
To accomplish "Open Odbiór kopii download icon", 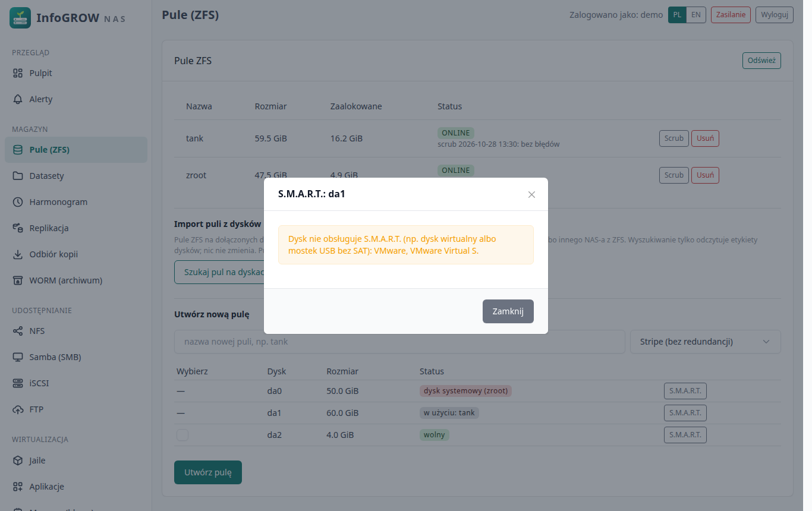I will [x=18, y=254].
